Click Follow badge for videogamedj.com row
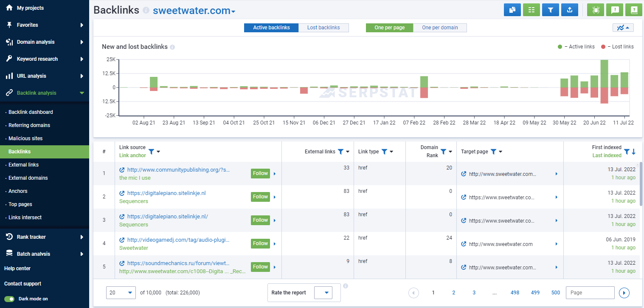Screen dimensions: 644x308 pos(260,243)
